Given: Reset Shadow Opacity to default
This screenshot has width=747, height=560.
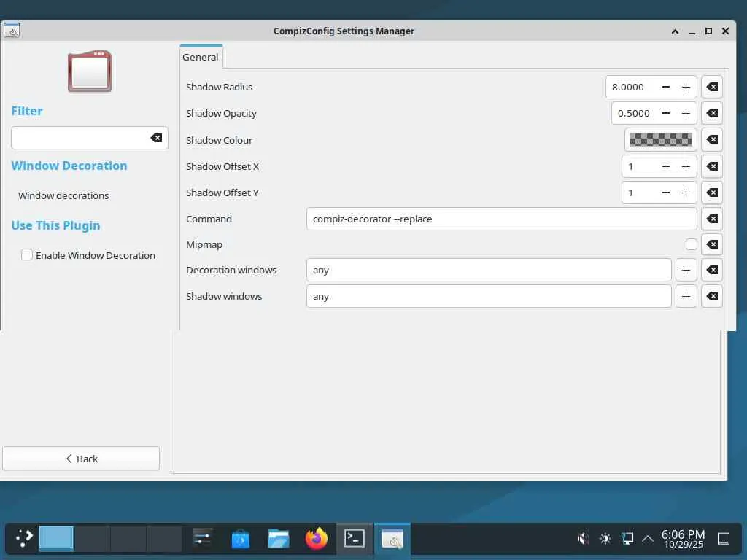Looking at the screenshot, I should (712, 113).
